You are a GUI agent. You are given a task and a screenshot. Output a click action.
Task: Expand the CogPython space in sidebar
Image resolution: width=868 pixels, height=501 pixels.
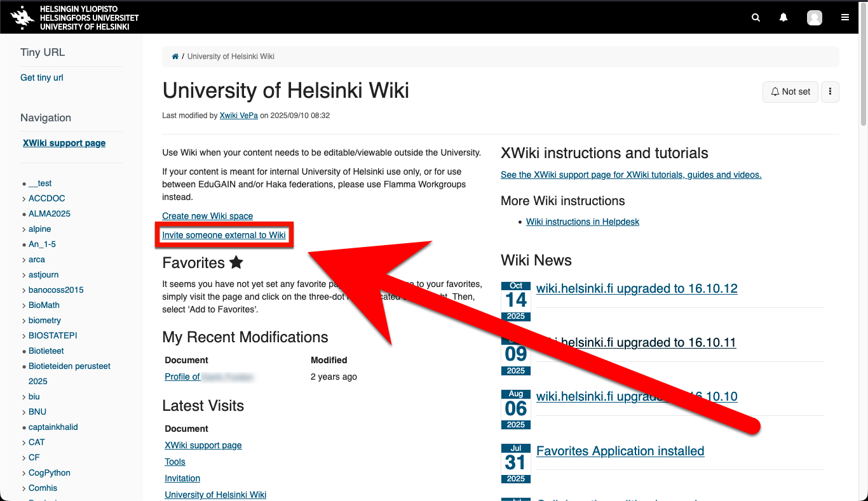[24, 473]
